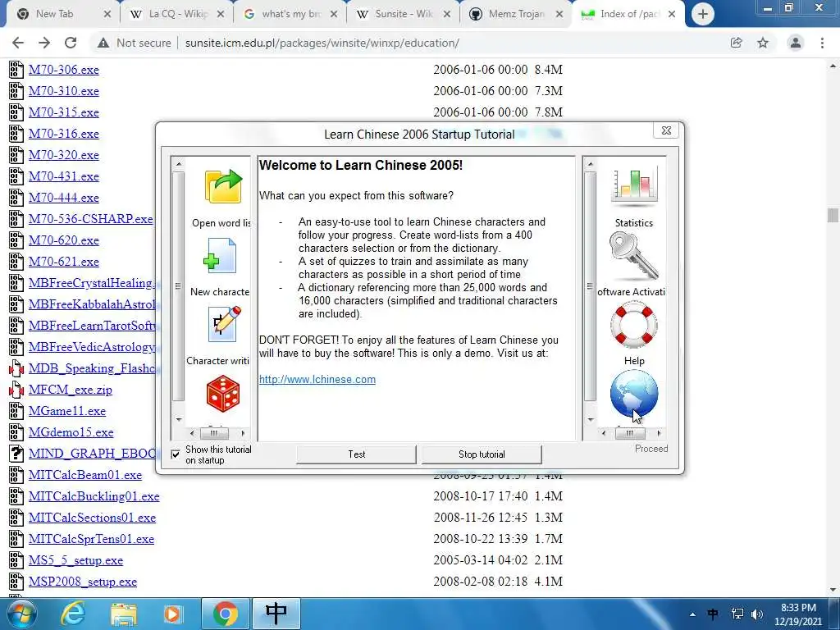Screen dimensions: 840x630
Task: Reload the page in Chrome
Action: pos(71,43)
